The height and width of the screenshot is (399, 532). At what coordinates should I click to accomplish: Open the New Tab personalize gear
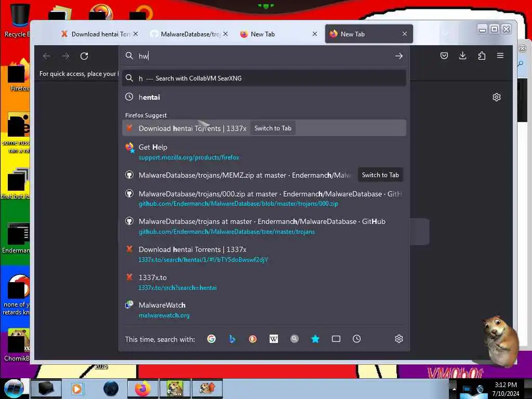[496, 97]
